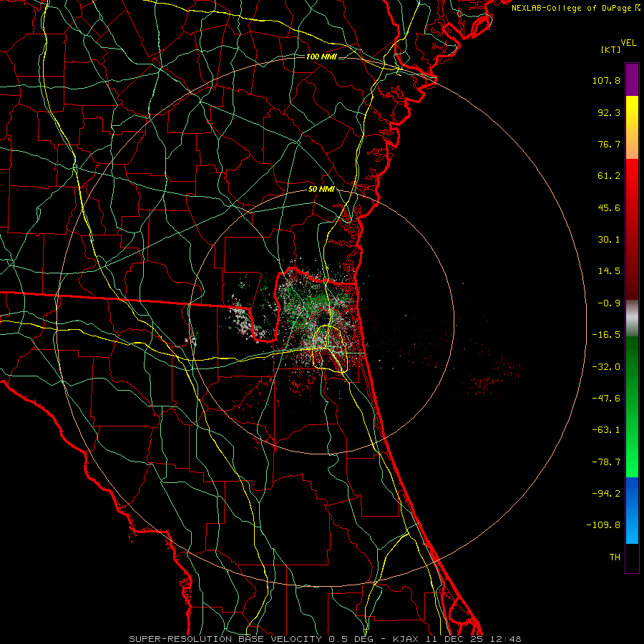This screenshot has width=644, height=644.
Task: Click the [KT] units label
Action: (611, 49)
